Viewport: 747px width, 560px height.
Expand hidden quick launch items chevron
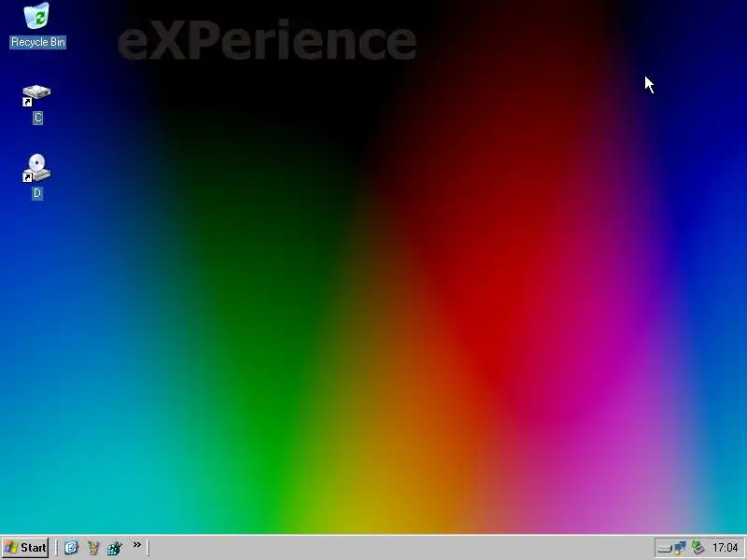(x=136, y=545)
